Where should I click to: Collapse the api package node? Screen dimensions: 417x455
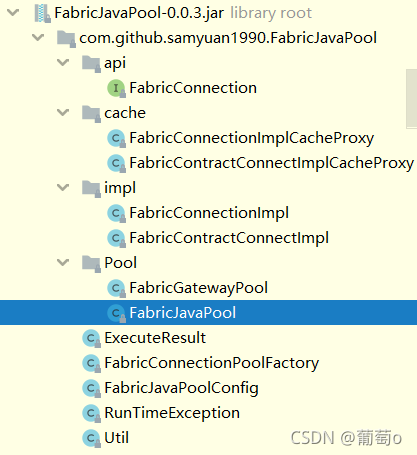(x=63, y=63)
